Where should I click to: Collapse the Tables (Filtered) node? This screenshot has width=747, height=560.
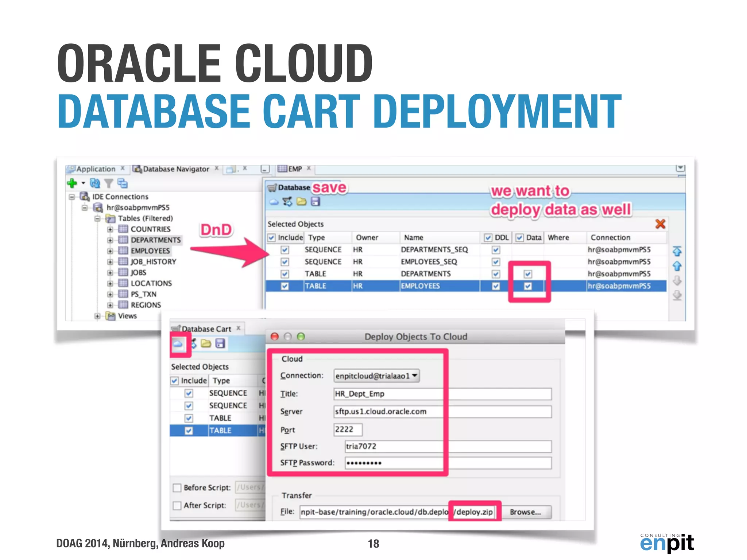[97, 218]
